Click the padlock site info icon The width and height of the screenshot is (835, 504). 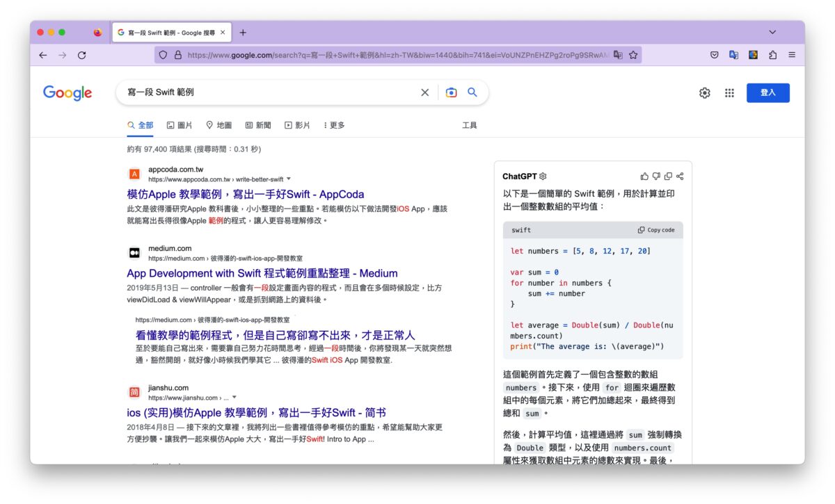point(177,55)
